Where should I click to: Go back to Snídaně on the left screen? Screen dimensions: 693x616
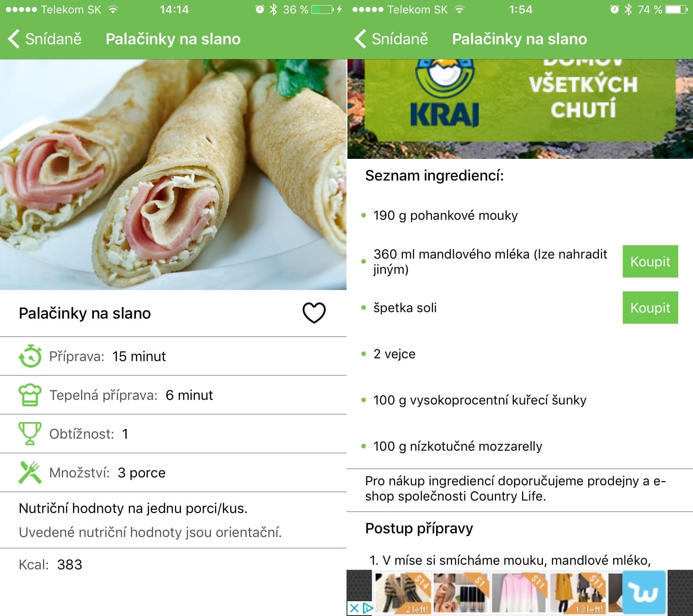tap(45, 39)
